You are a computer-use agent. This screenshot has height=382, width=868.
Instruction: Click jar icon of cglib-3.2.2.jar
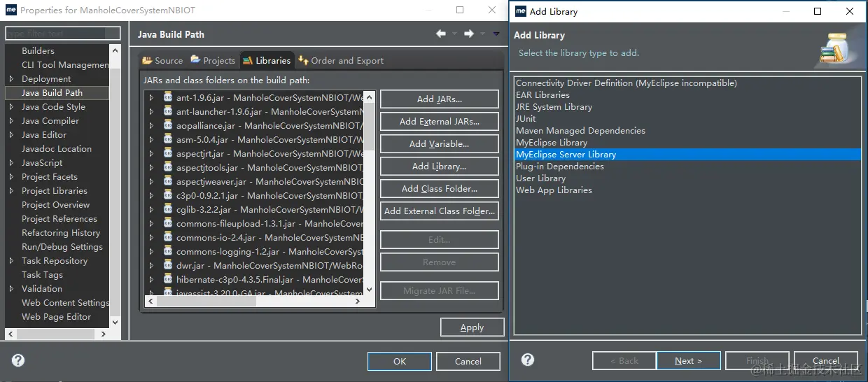(x=168, y=209)
